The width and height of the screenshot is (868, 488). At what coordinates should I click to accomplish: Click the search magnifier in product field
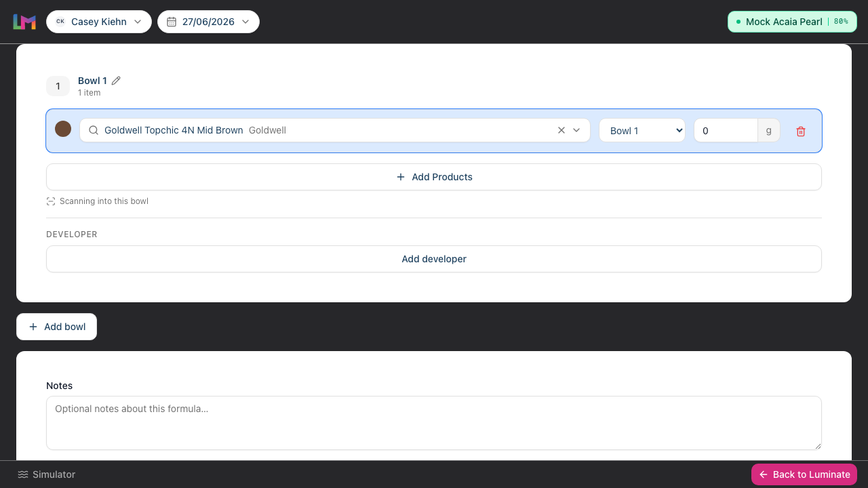click(94, 130)
